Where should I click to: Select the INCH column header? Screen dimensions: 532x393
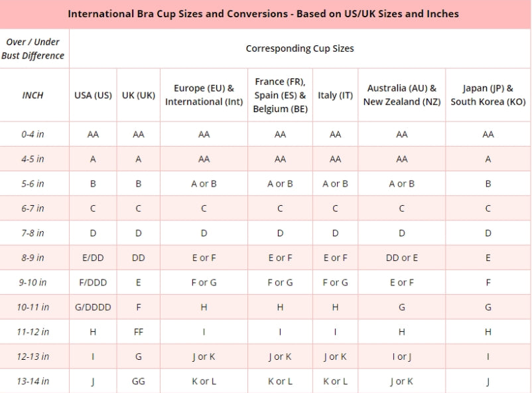[33, 95]
